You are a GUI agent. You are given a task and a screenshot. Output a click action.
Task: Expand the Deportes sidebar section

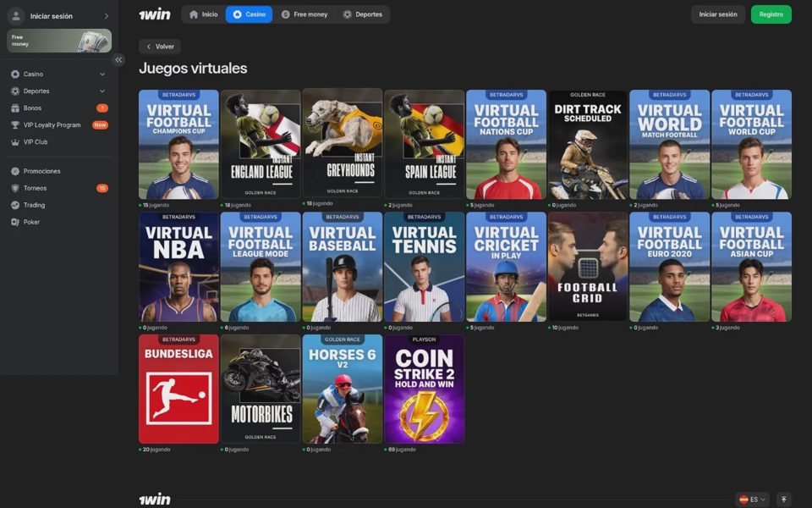pos(102,91)
